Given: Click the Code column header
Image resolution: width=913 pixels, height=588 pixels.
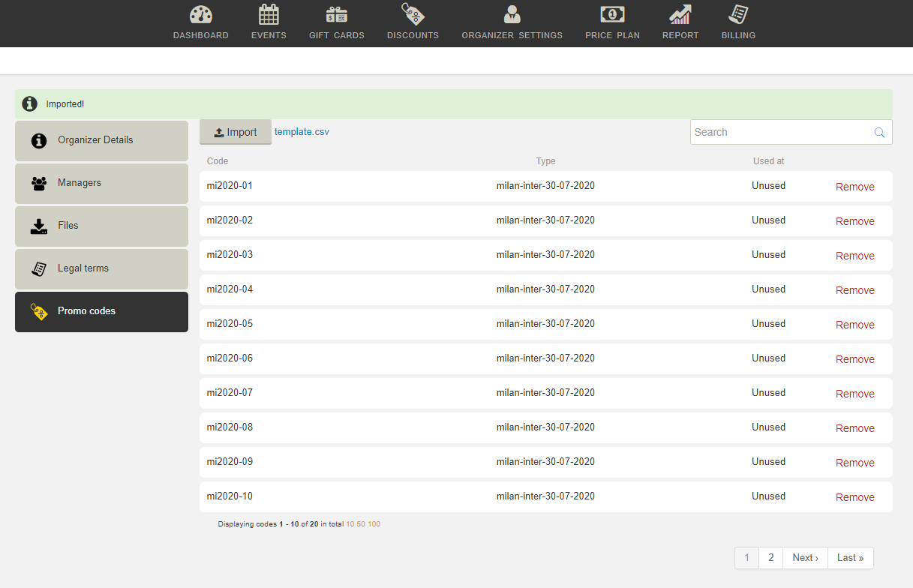Looking at the screenshot, I should [218, 161].
